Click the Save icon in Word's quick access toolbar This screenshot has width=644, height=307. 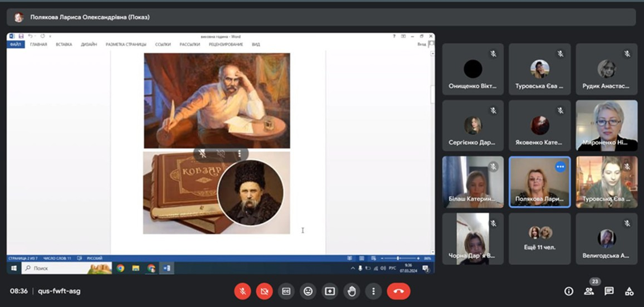click(x=21, y=36)
